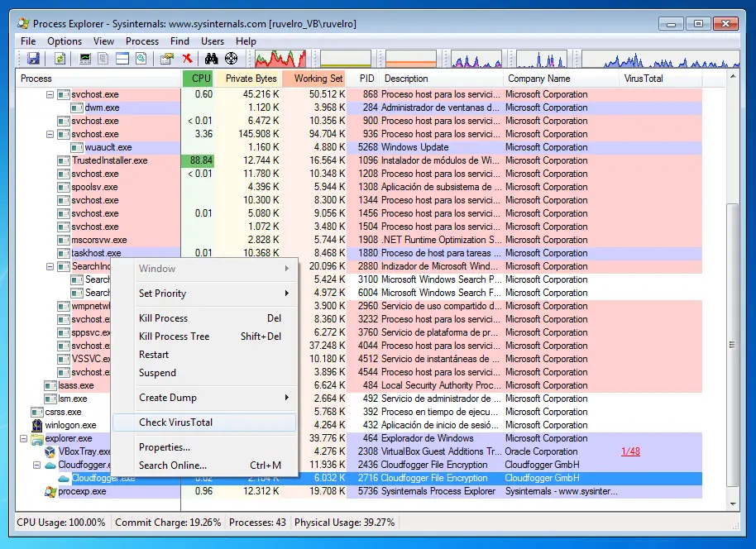Open the Window submenu arrow
The image size is (756, 549).
pos(287,269)
